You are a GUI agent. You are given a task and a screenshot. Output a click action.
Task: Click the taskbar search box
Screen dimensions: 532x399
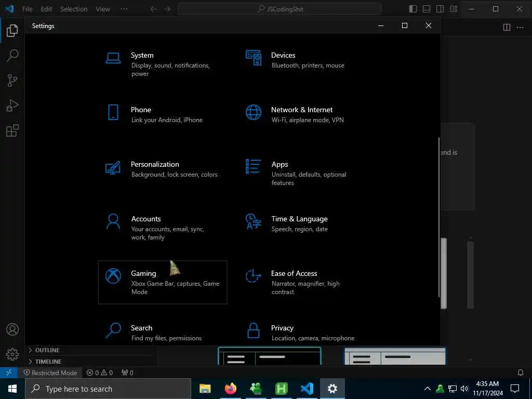108,389
